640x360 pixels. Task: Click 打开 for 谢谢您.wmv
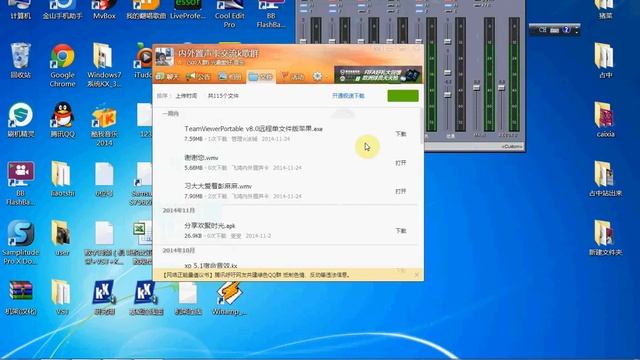point(401,162)
